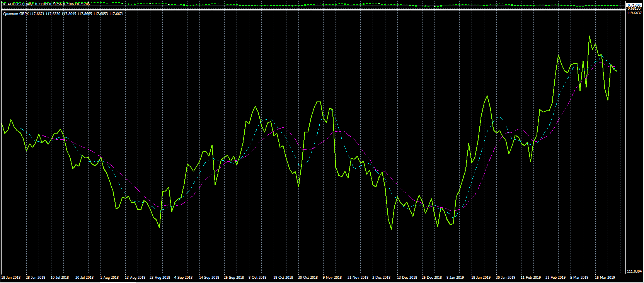Click the 23 Aug 2018 date label
This screenshot has height=283, width=644.
pos(160,277)
